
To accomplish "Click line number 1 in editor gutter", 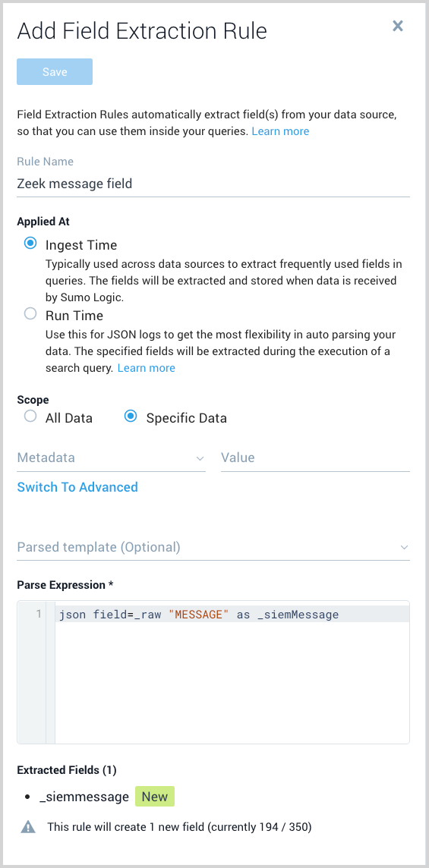I will 39,614.
